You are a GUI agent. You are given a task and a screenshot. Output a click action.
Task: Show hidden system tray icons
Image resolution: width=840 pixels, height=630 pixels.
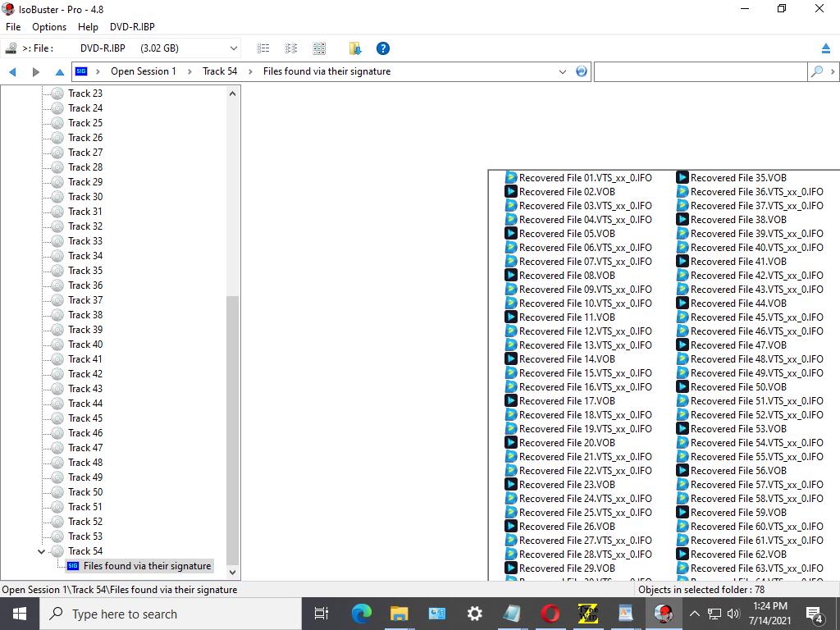tap(694, 614)
